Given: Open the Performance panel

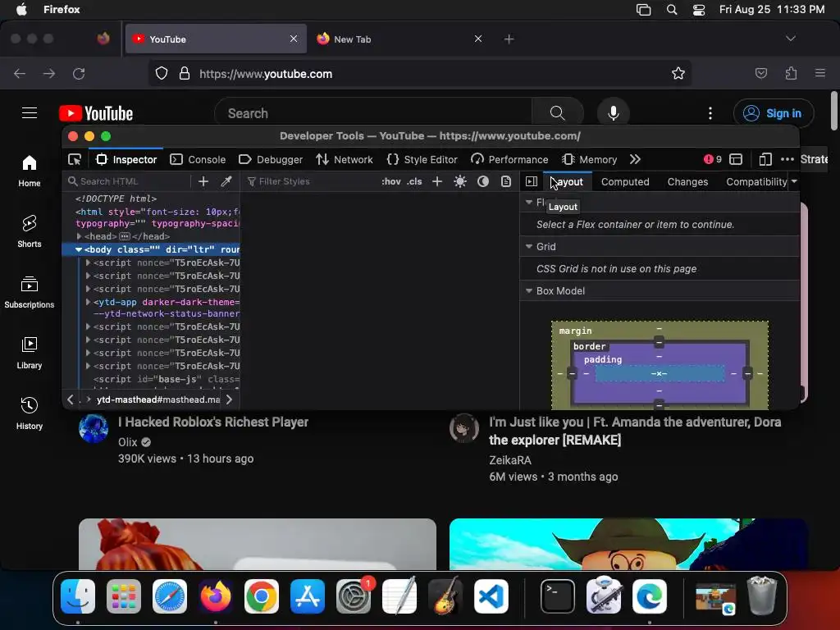Looking at the screenshot, I should coord(509,160).
